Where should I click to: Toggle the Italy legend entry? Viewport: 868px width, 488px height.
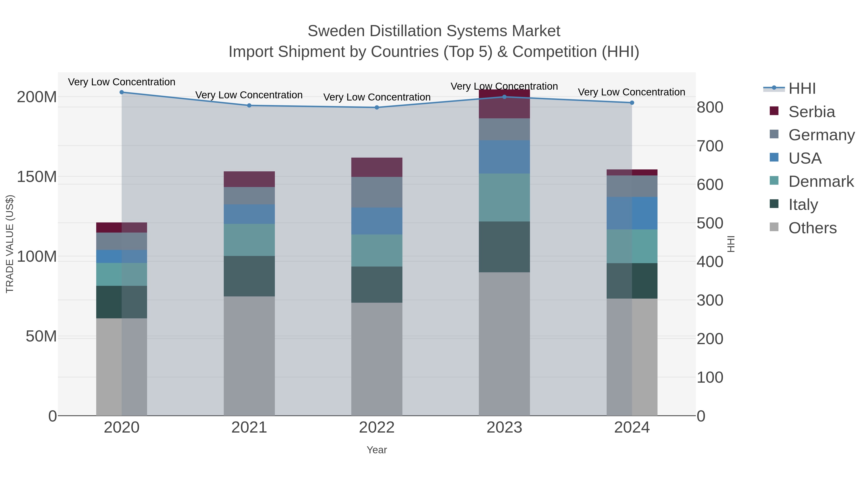pos(793,204)
